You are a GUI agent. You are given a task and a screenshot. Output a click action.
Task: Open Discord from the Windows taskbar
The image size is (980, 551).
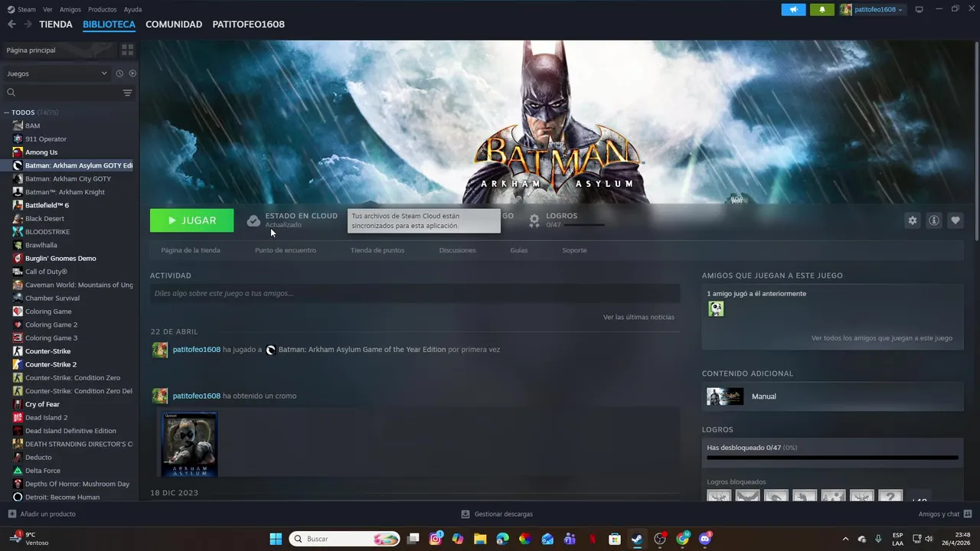705,539
